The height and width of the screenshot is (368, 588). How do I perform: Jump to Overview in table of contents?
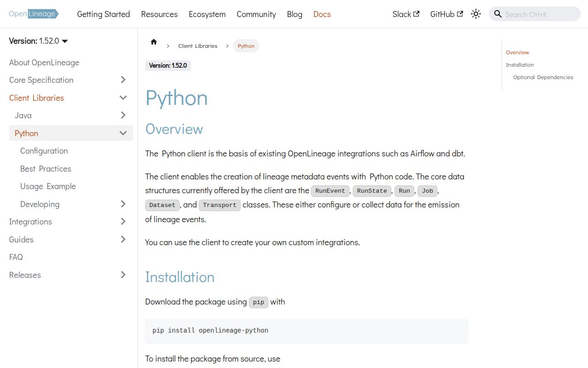coord(518,52)
